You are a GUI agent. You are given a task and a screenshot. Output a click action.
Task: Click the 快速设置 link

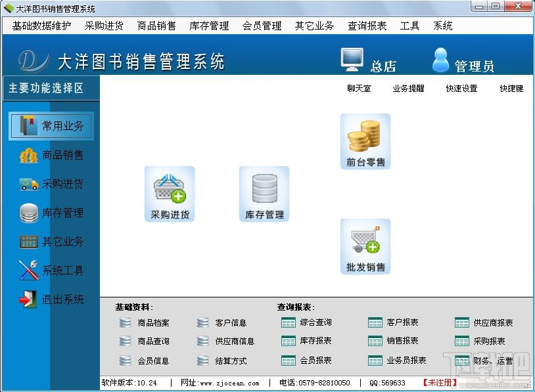[x=461, y=89]
